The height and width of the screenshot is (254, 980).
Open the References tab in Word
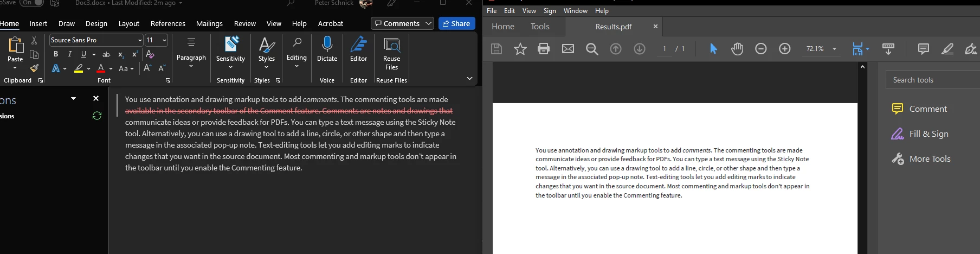pos(168,23)
